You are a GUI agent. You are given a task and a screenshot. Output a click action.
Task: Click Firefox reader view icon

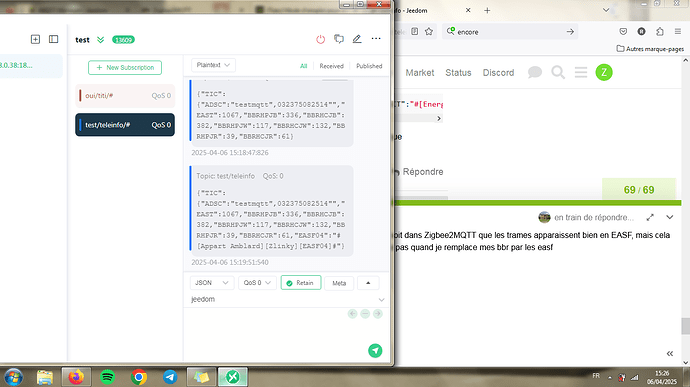[x=415, y=32]
